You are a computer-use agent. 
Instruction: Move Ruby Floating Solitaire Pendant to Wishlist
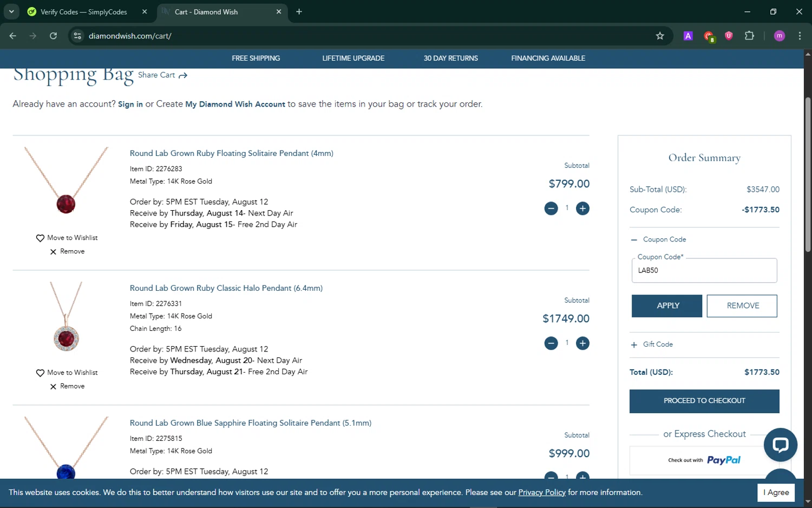[67, 238]
